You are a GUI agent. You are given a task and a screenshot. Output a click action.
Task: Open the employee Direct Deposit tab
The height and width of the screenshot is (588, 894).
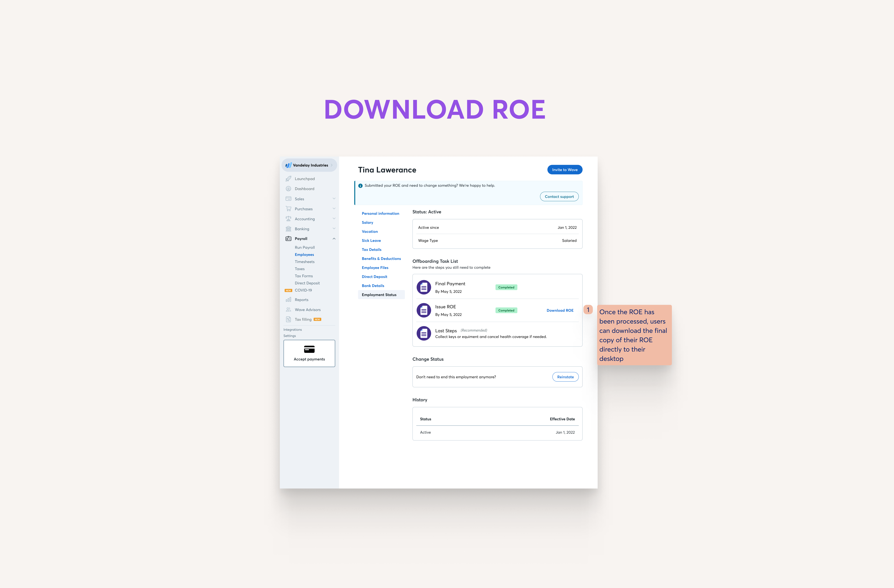(x=375, y=277)
